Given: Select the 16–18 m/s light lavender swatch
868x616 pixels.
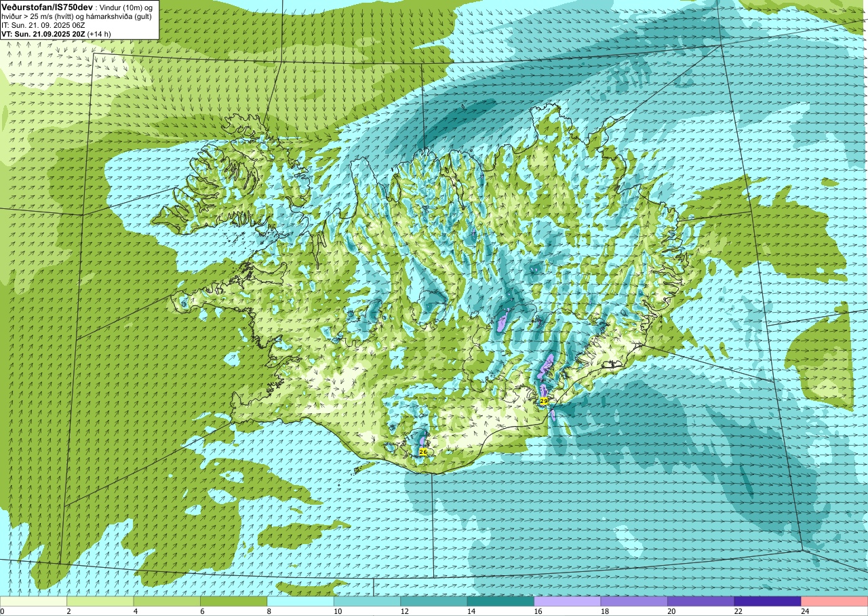Looking at the screenshot, I should pyautogui.click(x=568, y=601).
